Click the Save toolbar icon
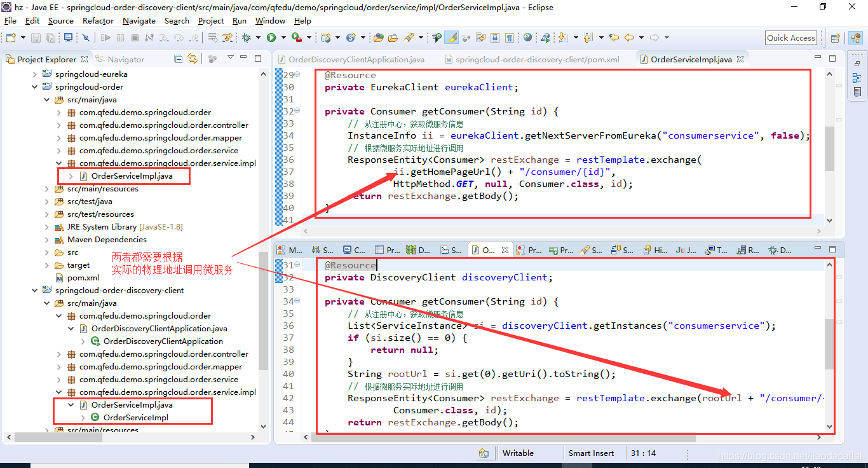The width and height of the screenshot is (868, 468). click(x=36, y=38)
